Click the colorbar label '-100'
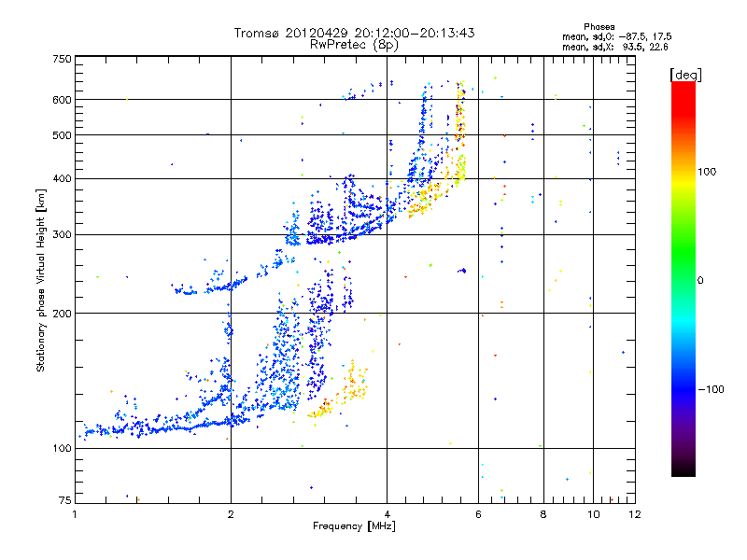 click(711, 389)
